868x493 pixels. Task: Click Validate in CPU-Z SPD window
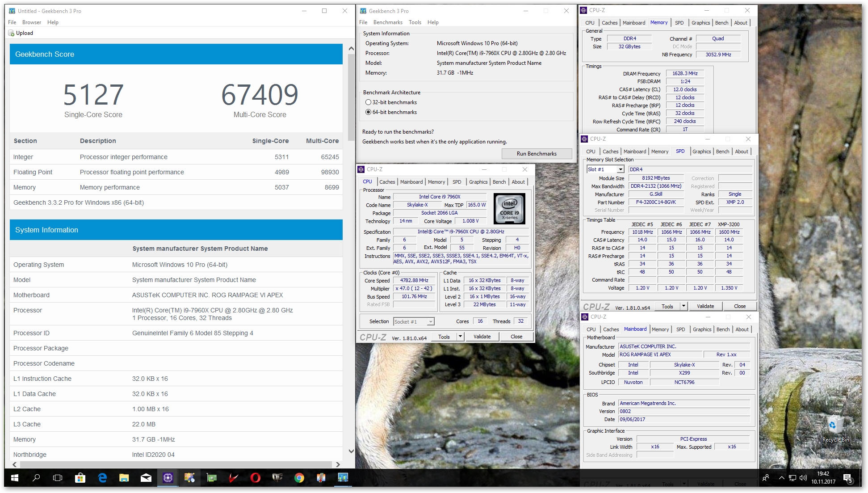[705, 306]
